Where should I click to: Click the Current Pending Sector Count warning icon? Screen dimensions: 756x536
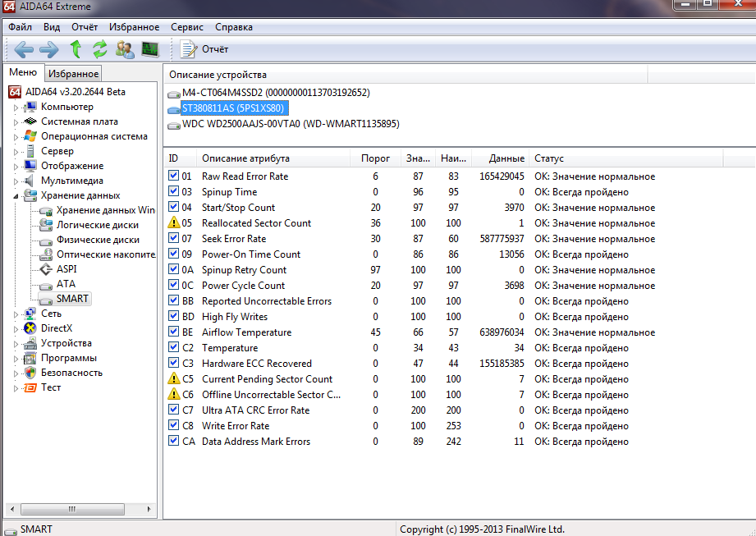tap(173, 378)
